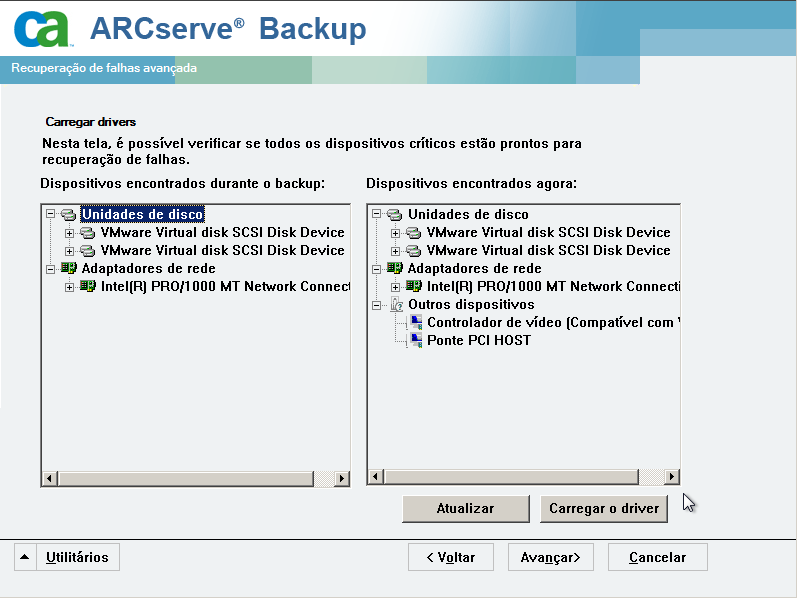This screenshot has width=797, height=598.
Task: Expand Intel PRO/1000 node in current devices
Action: (395, 287)
